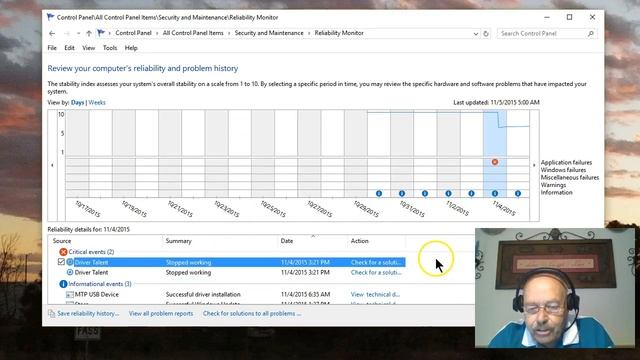Open the Edit menu

69,48
